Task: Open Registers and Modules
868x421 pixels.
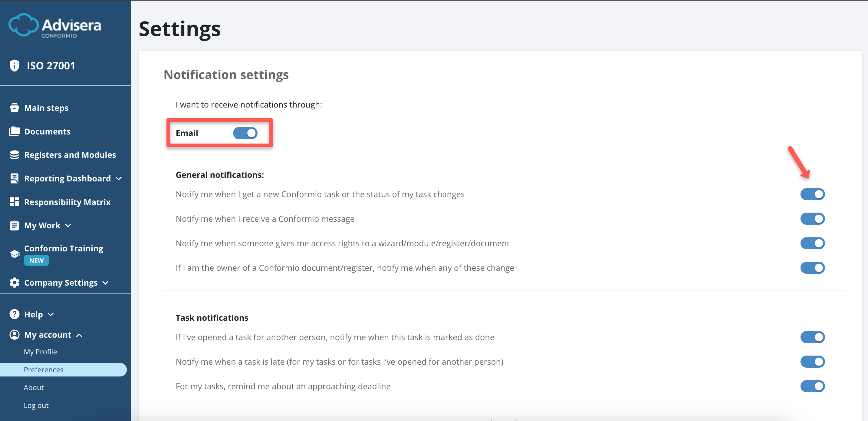Action: [x=70, y=154]
